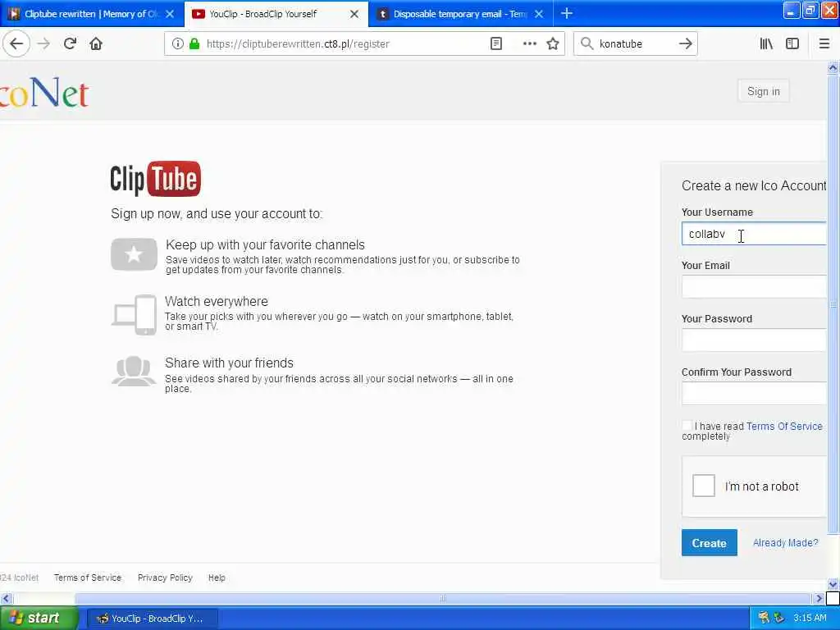Click the green secure padlock icon
The width and height of the screenshot is (840, 630).
(194, 44)
